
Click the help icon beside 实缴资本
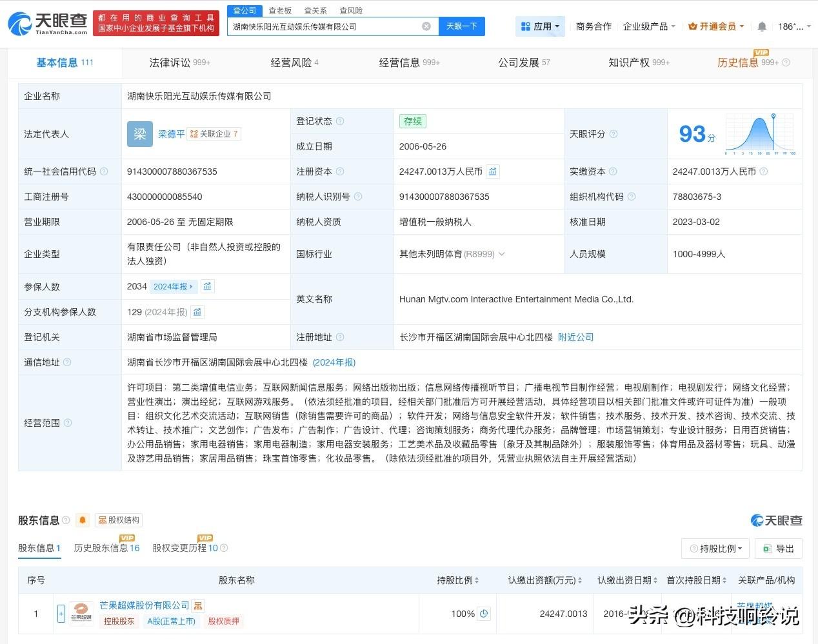(x=613, y=171)
